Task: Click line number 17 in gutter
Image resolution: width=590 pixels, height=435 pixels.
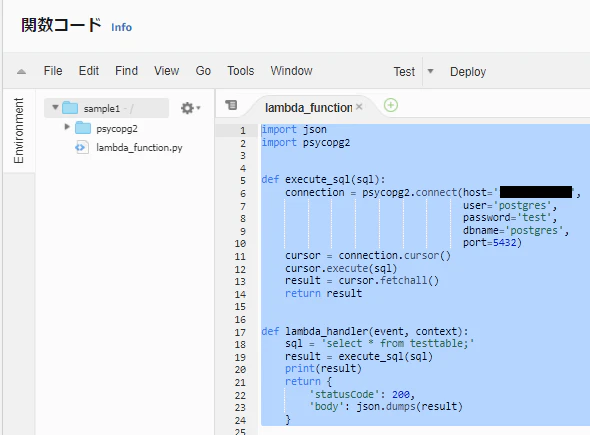Action: tap(240, 333)
